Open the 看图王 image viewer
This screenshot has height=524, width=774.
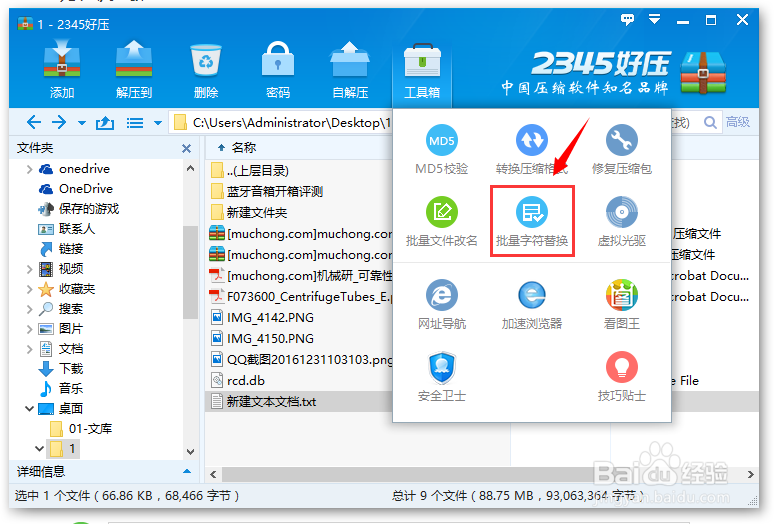click(x=621, y=304)
